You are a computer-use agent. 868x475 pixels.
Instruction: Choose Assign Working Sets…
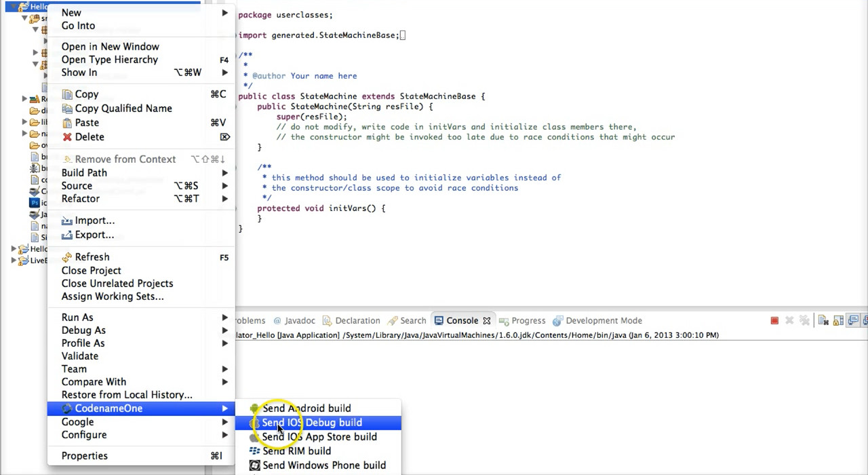pyautogui.click(x=141, y=297)
